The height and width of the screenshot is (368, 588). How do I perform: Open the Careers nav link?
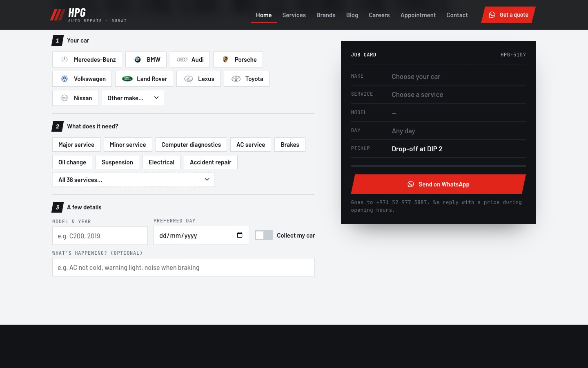coord(379,15)
